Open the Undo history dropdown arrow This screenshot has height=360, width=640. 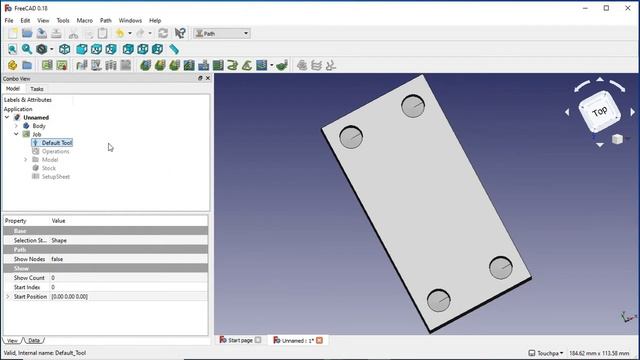pos(130,33)
